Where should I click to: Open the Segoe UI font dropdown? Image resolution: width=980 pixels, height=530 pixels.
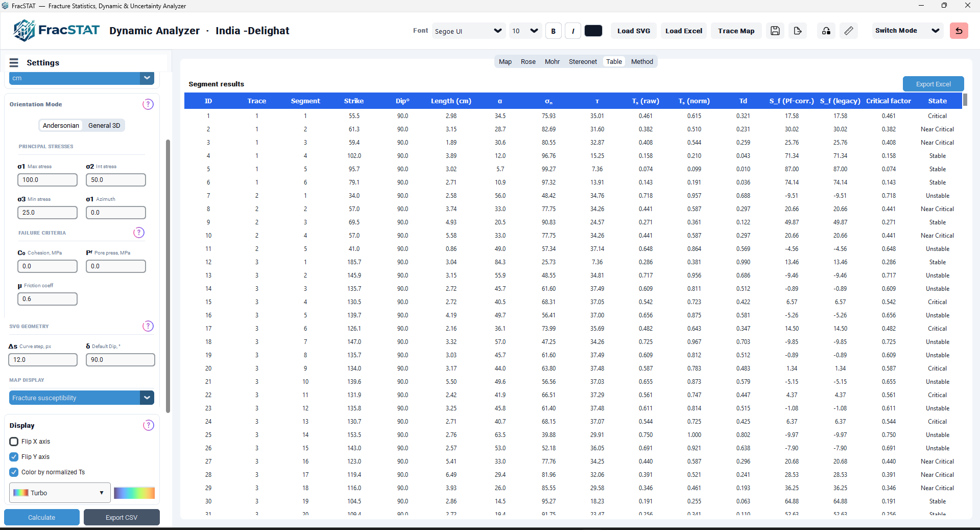(x=468, y=31)
